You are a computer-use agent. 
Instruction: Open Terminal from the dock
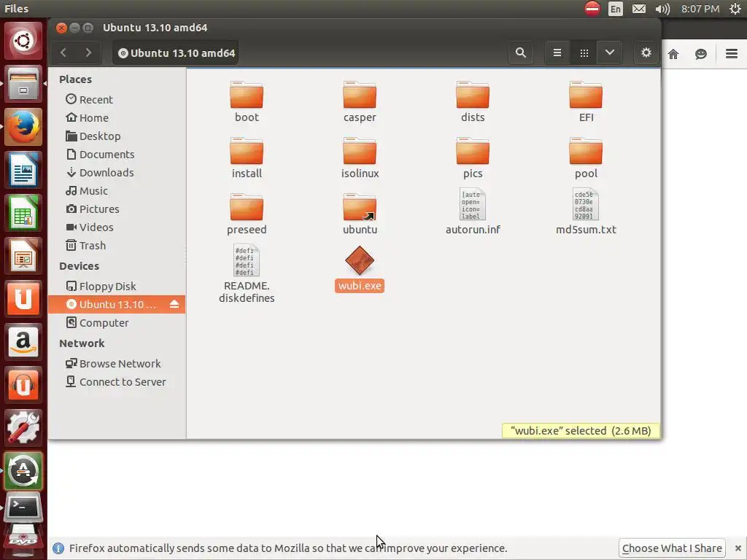point(23,507)
